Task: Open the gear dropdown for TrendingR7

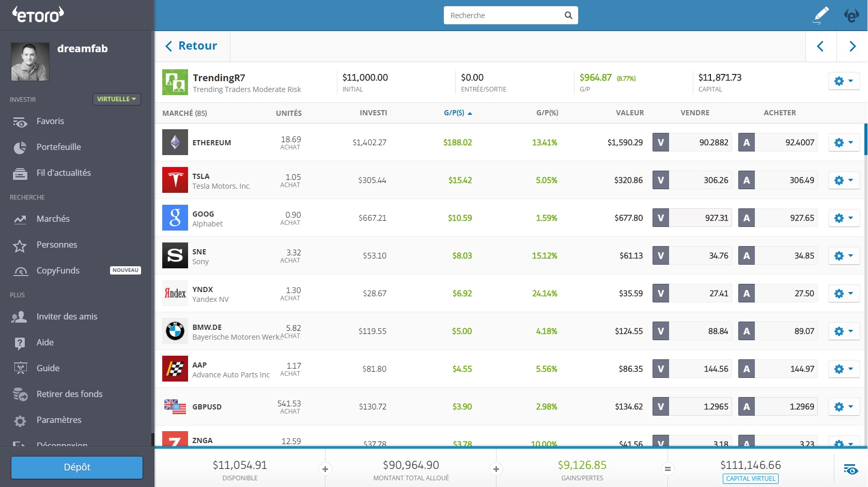Action: click(844, 81)
